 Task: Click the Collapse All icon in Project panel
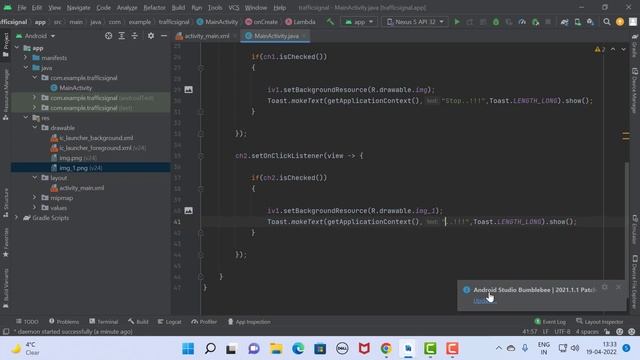click(x=135, y=36)
